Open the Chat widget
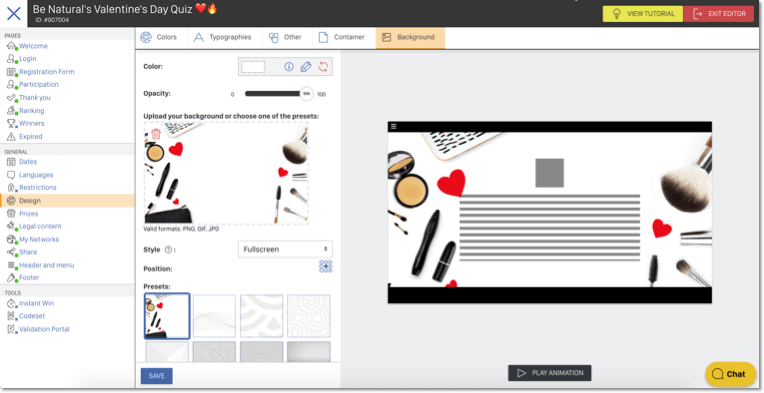Screen dimensions: 764x393 [x=730, y=374]
